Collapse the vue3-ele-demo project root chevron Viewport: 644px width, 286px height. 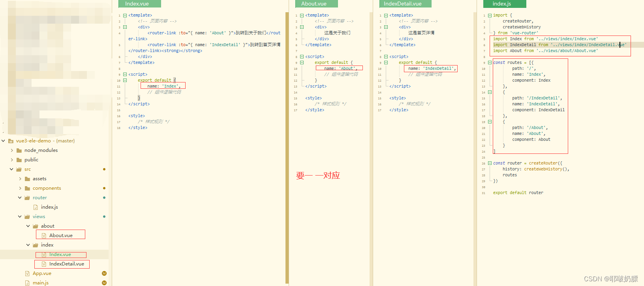click(4, 141)
